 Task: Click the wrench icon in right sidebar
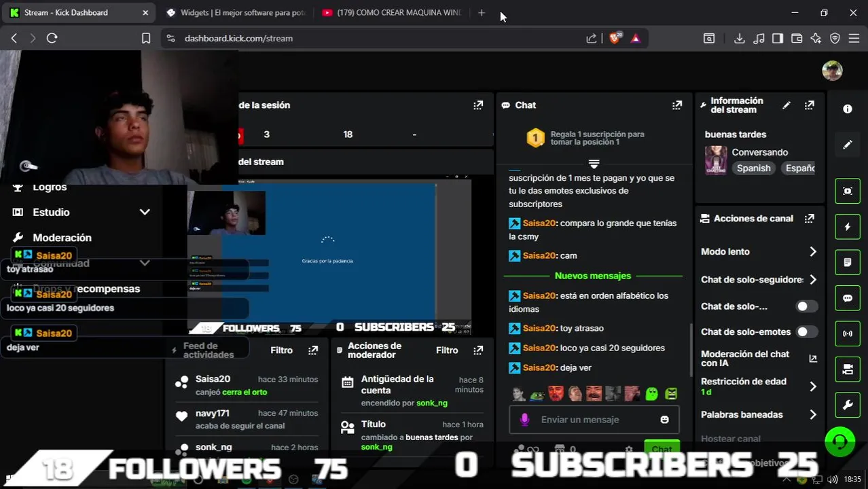coord(848,405)
